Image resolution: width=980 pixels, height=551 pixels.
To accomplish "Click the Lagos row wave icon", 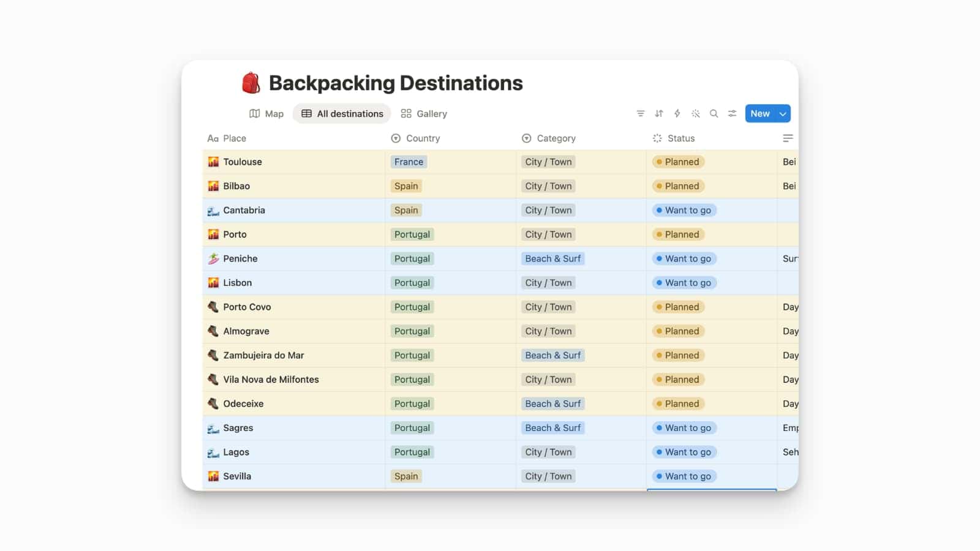I will coord(213,452).
